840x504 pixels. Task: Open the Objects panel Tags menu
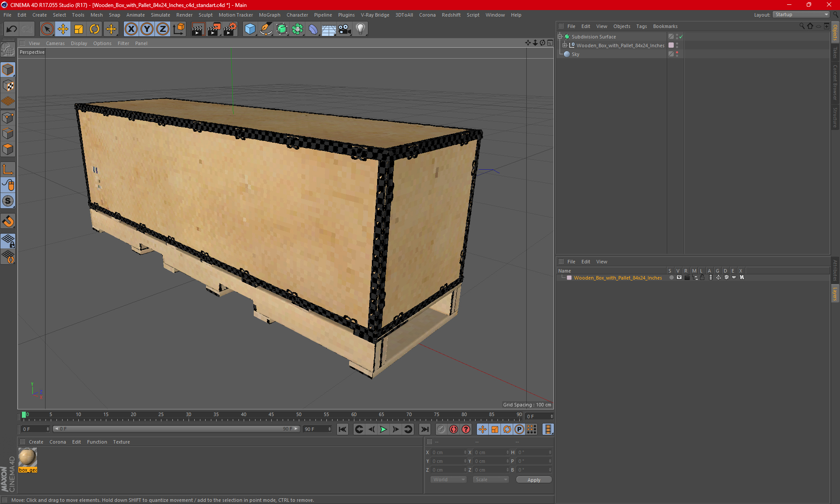pos(641,26)
